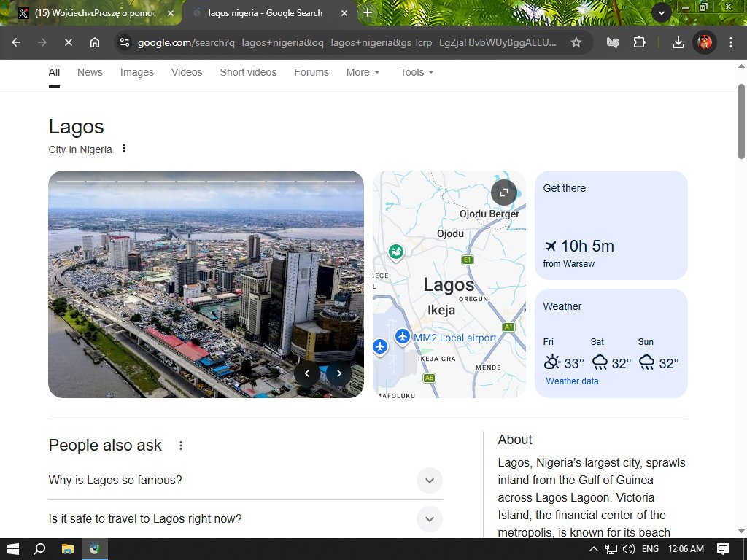Navigate back with the back arrow

coord(15,42)
